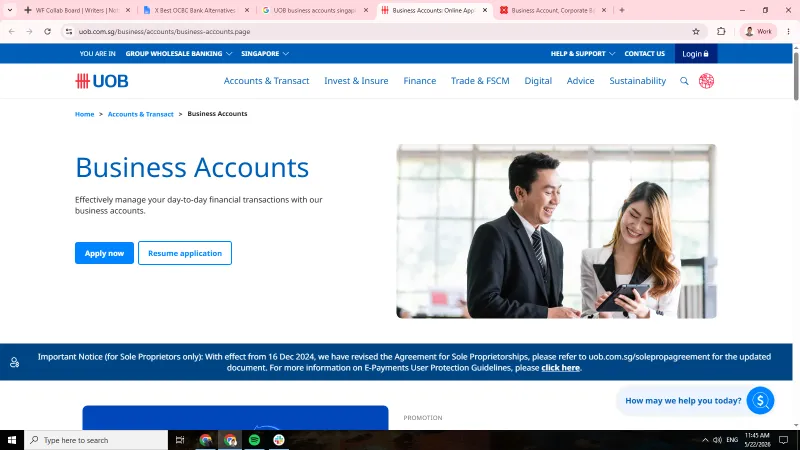This screenshot has height=450, width=800.
Task: Switch to WF Collab Board tab
Action: point(77,10)
